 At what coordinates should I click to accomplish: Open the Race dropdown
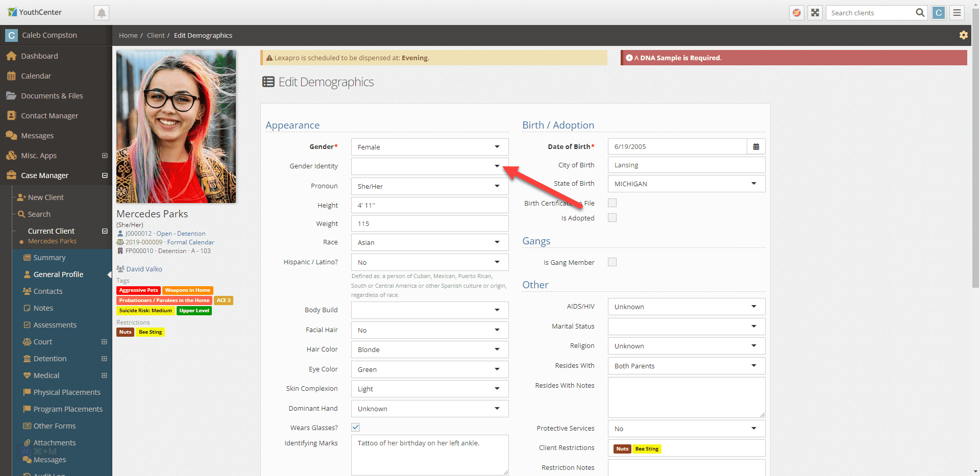tap(430, 242)
